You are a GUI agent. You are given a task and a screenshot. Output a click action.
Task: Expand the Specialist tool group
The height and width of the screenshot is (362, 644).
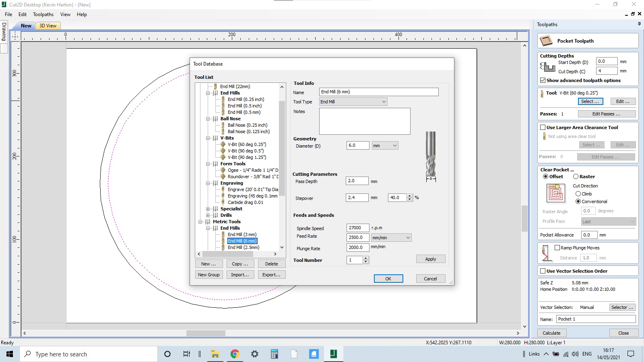[208, 209]
